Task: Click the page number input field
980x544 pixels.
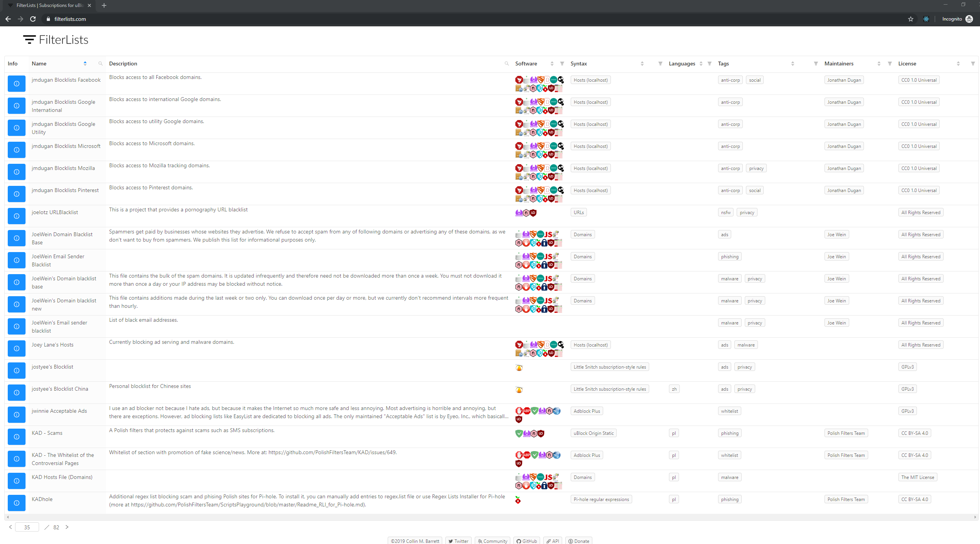Action: [x=27, y=527]
